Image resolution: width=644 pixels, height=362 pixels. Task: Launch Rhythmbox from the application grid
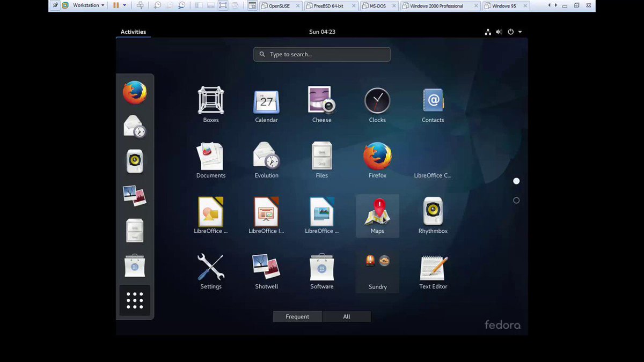[433, 215]
